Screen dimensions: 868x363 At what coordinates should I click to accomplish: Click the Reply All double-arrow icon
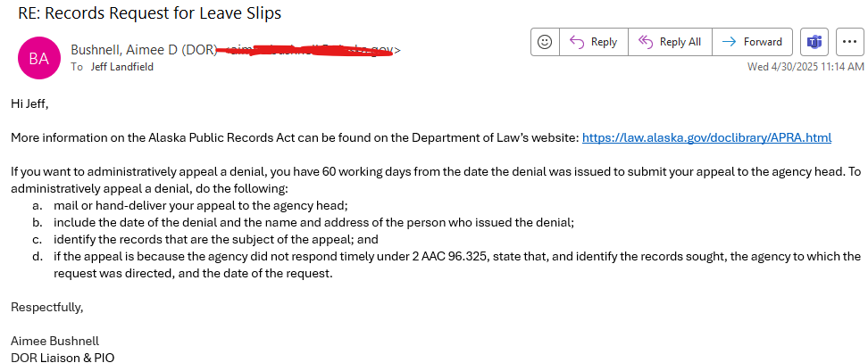(x=646, y=42)
